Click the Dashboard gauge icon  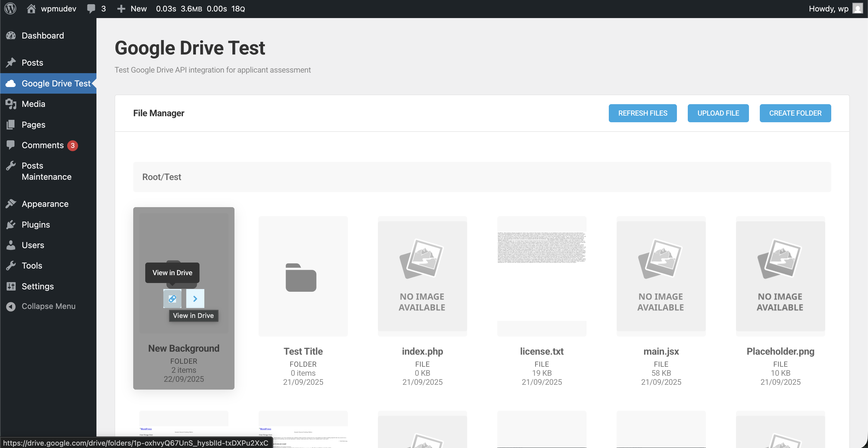[11, 36]
